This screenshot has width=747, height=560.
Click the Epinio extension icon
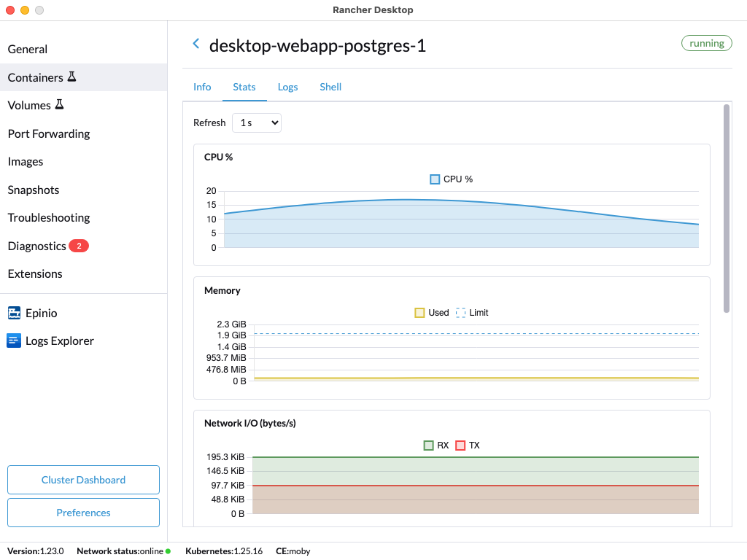(x=15, y=313)
